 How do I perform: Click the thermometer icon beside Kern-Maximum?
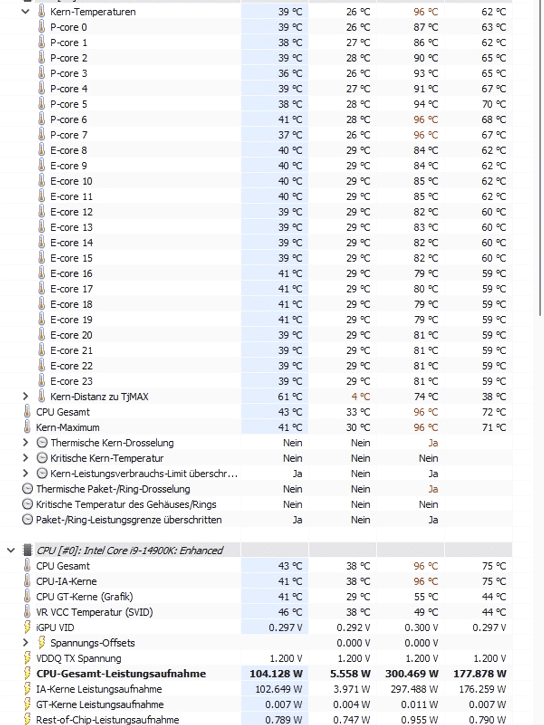coord(27,427)
